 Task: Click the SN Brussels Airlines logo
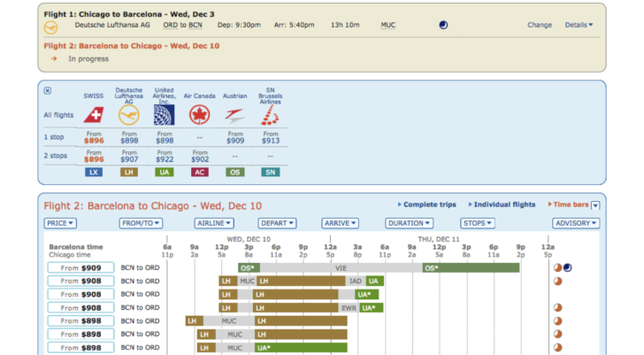click(x=270, y=115)
